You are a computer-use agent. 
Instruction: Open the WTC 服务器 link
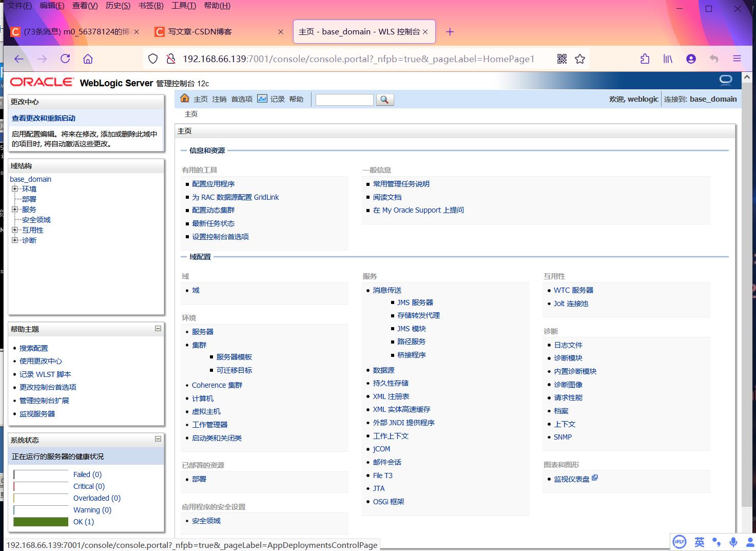pyautogui.click(x=573, y=290)
